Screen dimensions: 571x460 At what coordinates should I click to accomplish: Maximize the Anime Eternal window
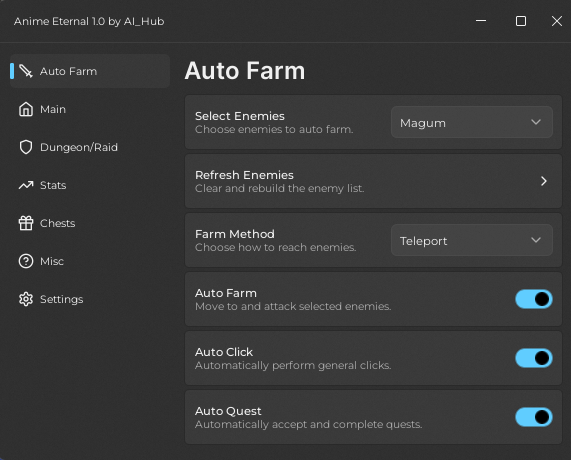tap(521, 21)
